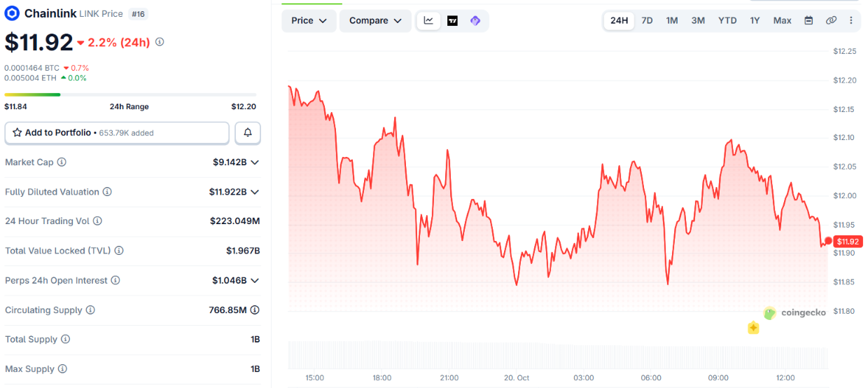Viewport: 868px width, 388px height.
Task: Click the volume bars strip under chart
Action: 558,355
